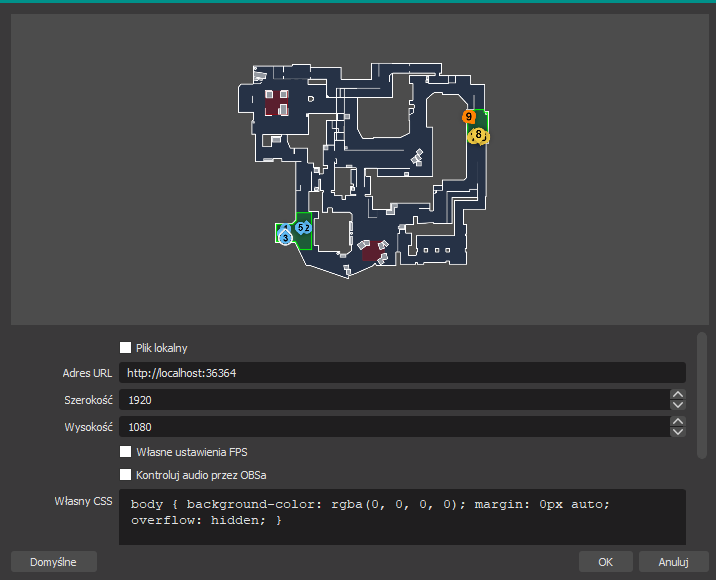Click the Adres URL input field
This screenshot has width=716, height=580.
(402, 373)
